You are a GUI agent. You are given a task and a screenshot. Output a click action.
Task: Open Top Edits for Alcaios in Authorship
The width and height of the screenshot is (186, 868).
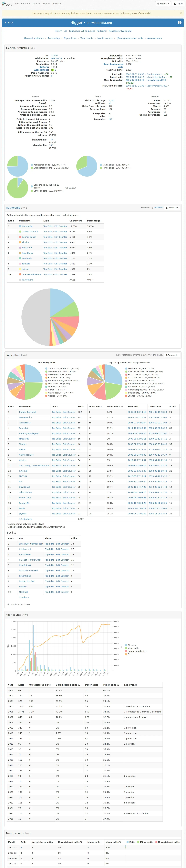click(x=48, y=242)
